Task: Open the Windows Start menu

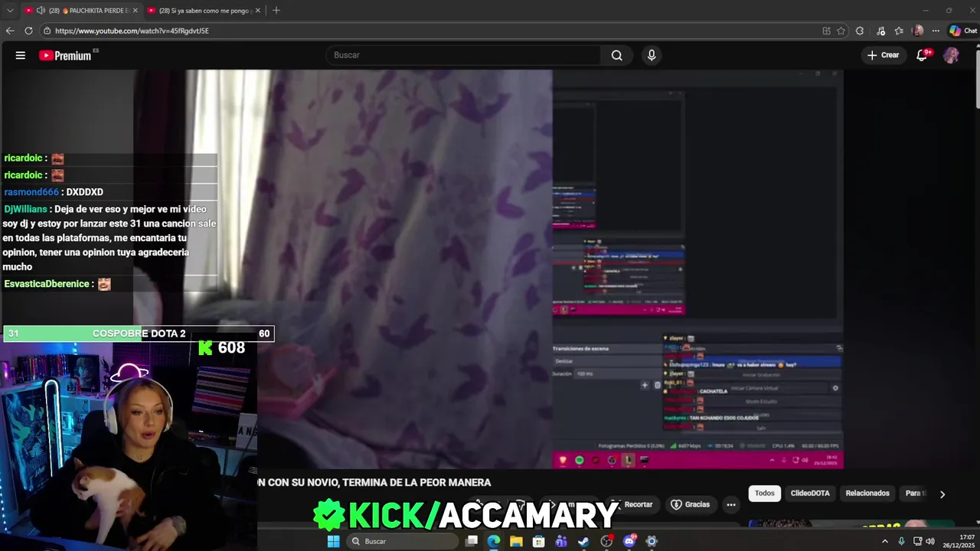Action: (333, 541)
